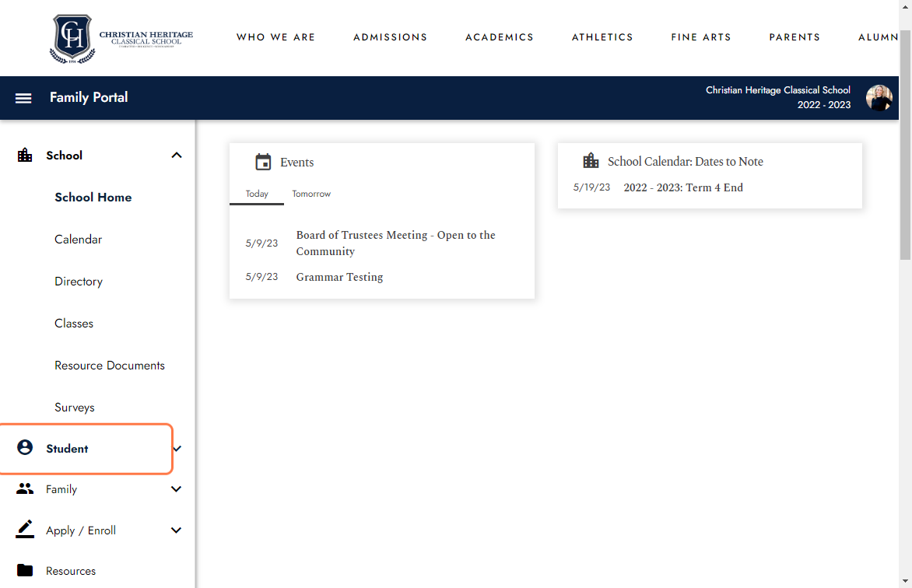912x588 pixels.
Task: Select the Apply / Enroll section label
Action: tap(81, 530)
